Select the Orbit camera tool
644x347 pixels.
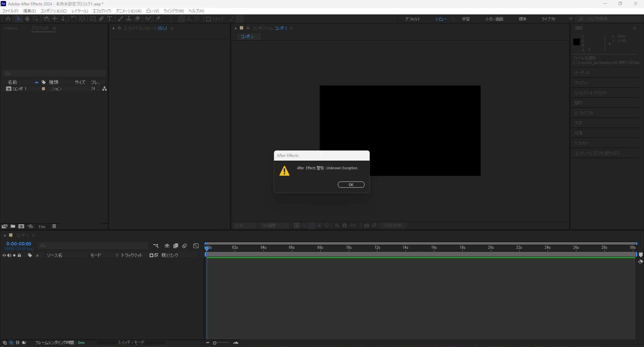click(x=47, y=19)
